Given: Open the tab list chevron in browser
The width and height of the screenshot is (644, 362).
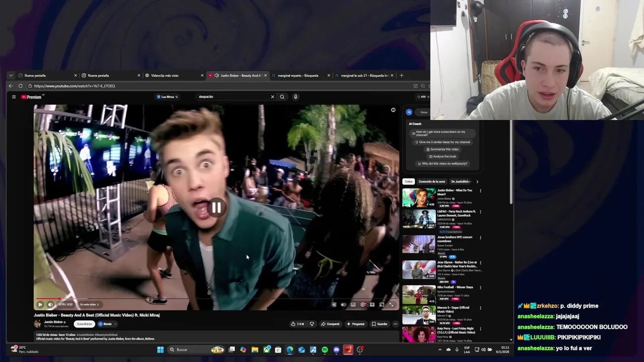Looking at the screenshot, I should 11,75.
